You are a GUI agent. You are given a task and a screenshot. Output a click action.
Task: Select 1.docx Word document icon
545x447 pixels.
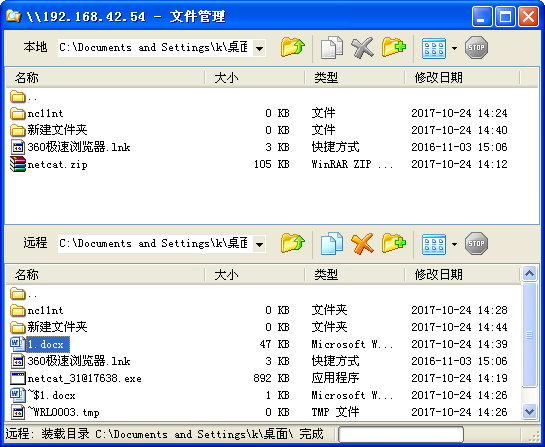18,344
